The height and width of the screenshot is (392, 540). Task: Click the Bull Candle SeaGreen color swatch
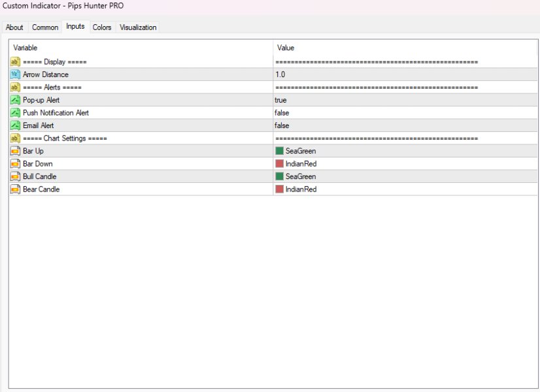click(x=279, y=176)
